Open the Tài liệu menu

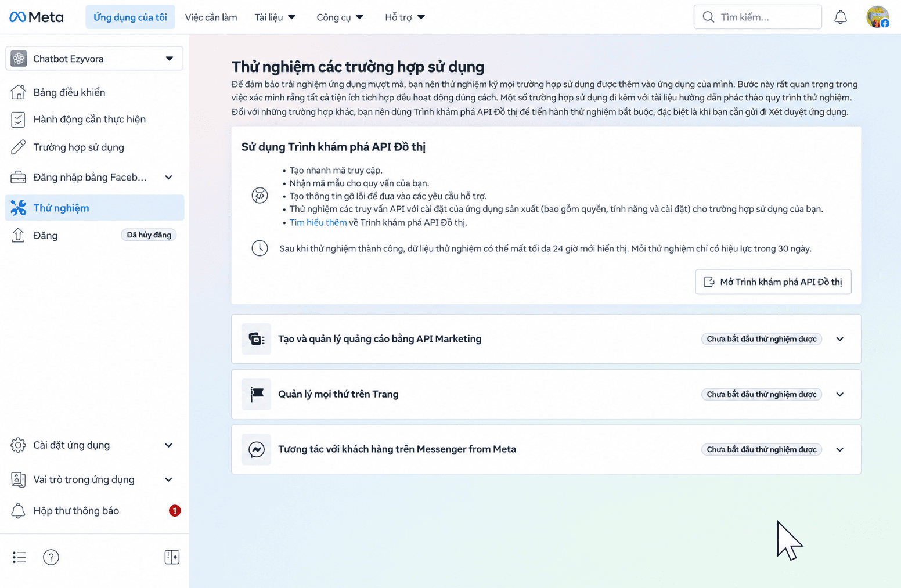pos(275,17)
